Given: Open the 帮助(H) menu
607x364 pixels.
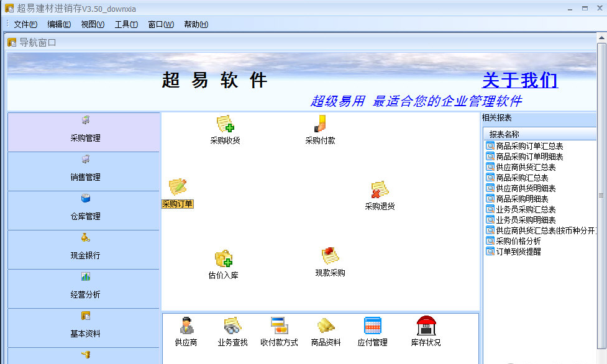Looking at the screenshot, I should pos(196,24).
